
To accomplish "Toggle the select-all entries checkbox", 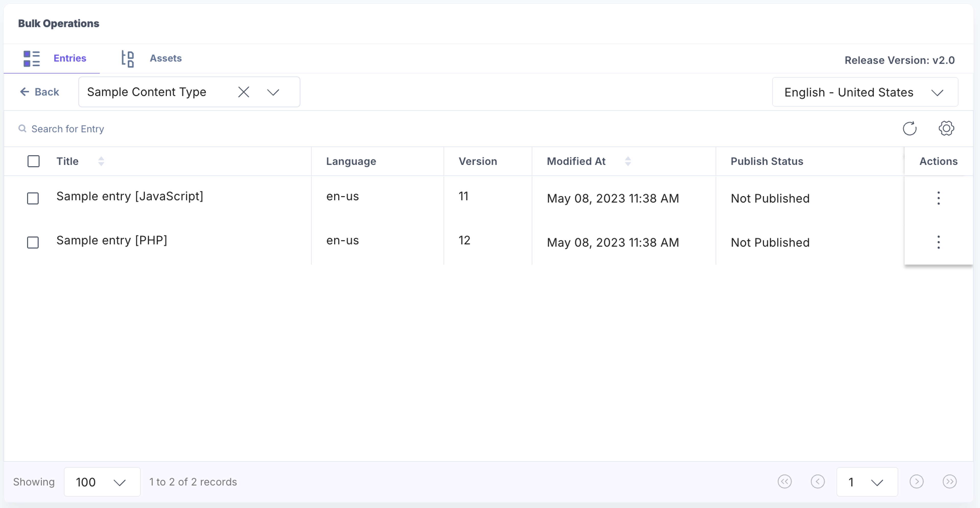I will click(33, 161).
